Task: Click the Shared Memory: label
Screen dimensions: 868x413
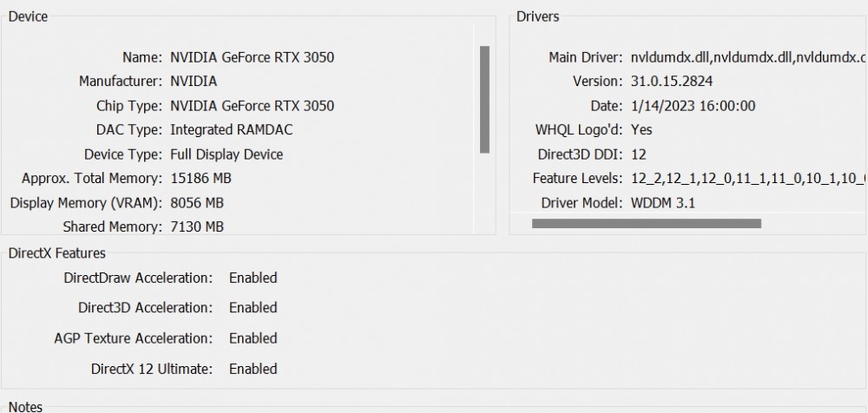Action: point(112,227)
